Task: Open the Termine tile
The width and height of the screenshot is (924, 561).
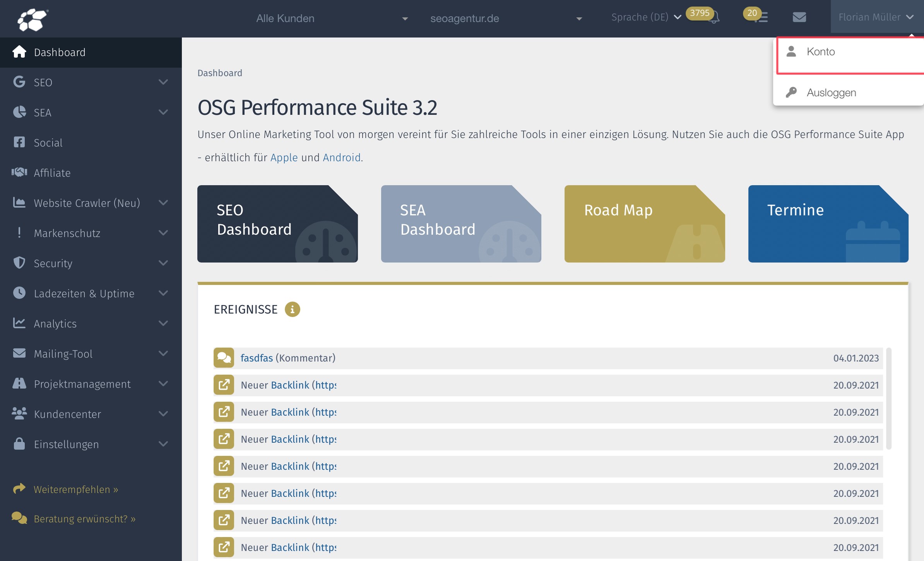Action: [x=828, y=224]
